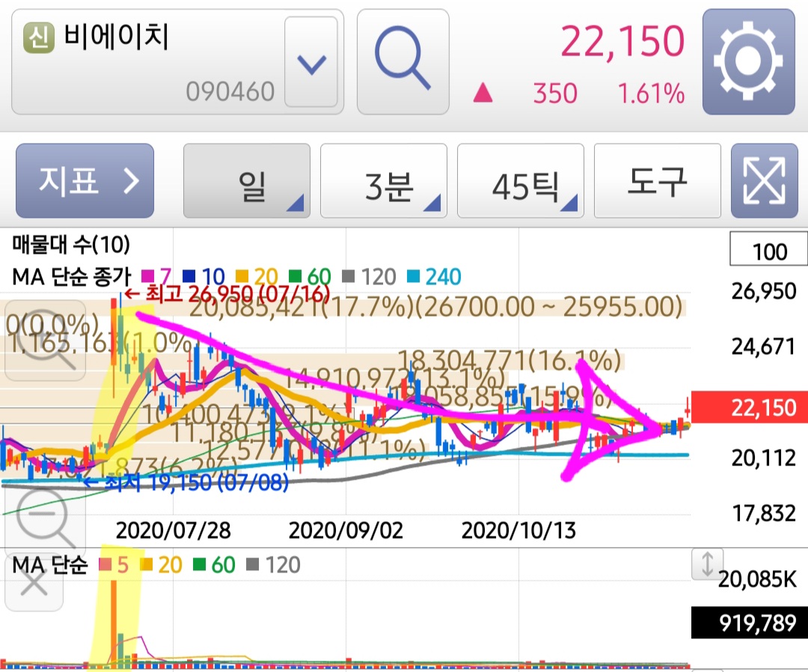This screenshot has width=808, height=672.
Task: Open the 도구 tools menu
Action: [x=657, y=181]
